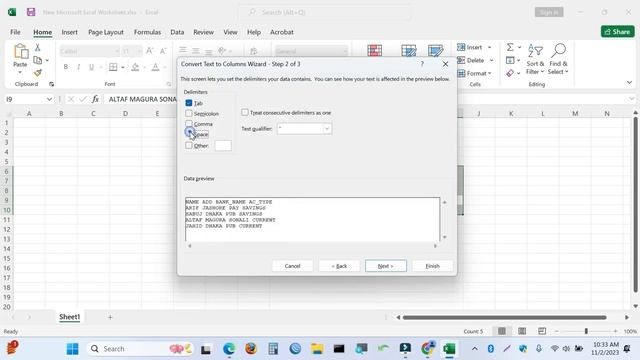Expand the Name Box dropdown

49,99
